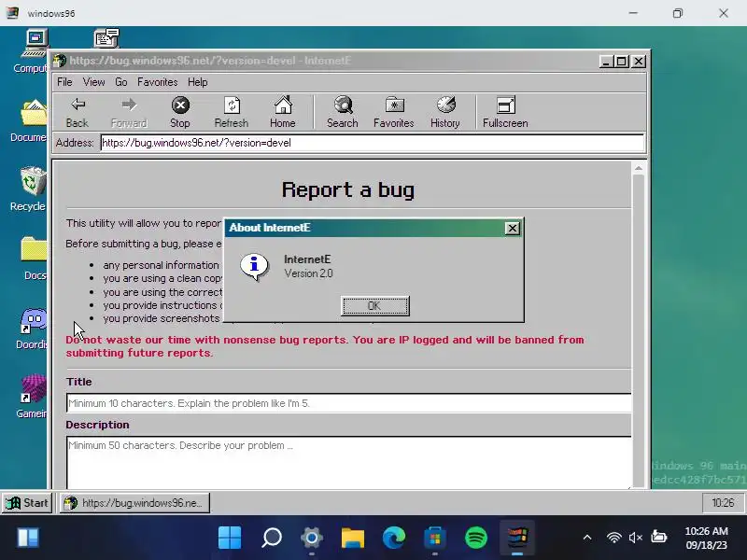Open the Help menu
The image size is (747, 560).
[x=198, y=82]
